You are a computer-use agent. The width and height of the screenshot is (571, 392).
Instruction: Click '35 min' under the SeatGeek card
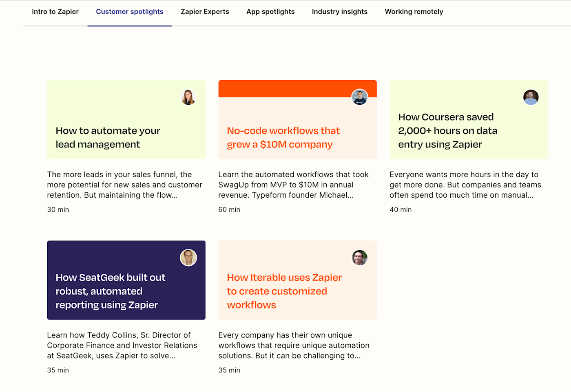[x=58, y=370]
